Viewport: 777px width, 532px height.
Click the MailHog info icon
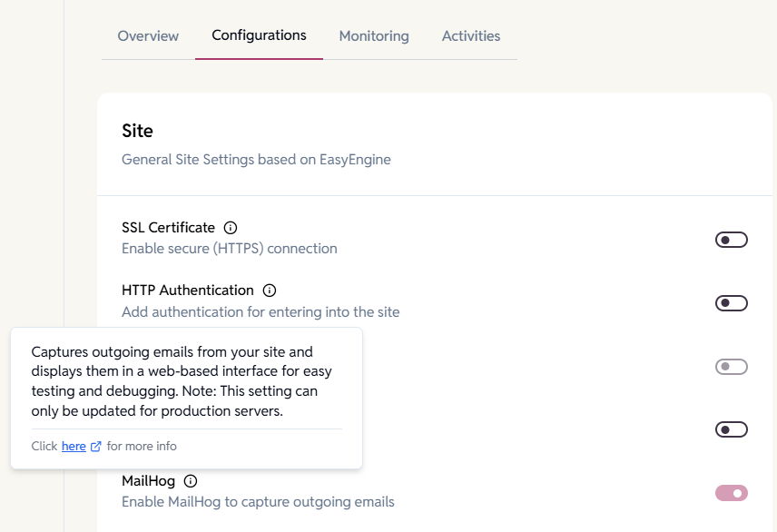(x=191, y=481)
